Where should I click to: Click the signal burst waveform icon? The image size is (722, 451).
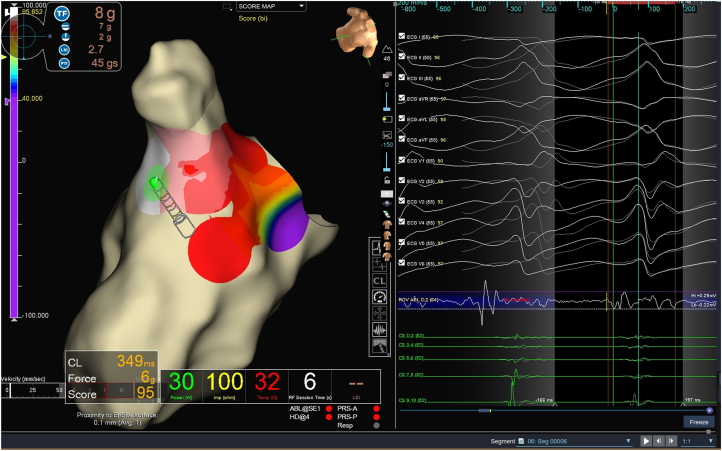coord(379,330)
